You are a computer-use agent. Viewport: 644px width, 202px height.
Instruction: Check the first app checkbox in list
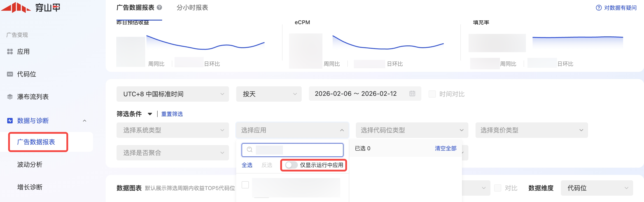[245, 185]
